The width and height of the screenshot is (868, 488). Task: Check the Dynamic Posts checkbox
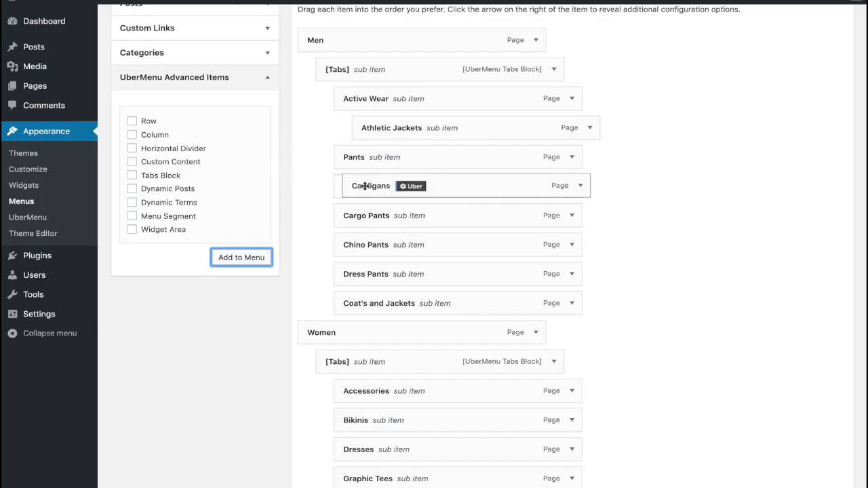[x=132, y=188]
